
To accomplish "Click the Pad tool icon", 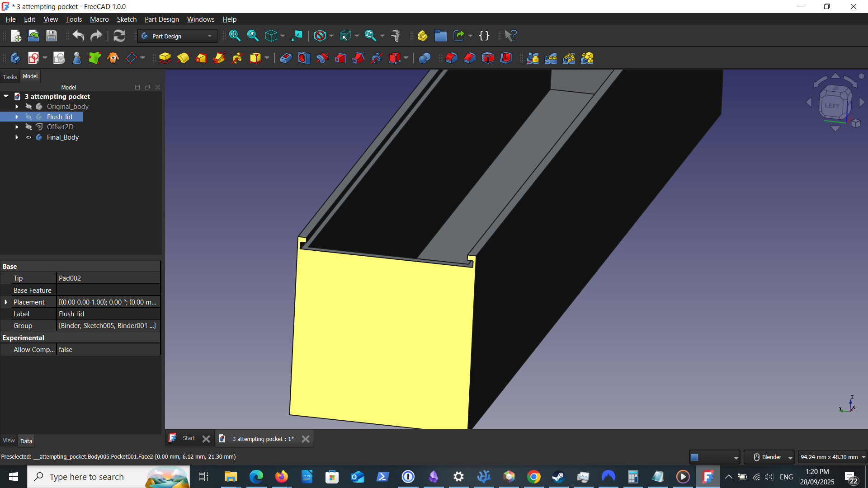I will 165,58.
